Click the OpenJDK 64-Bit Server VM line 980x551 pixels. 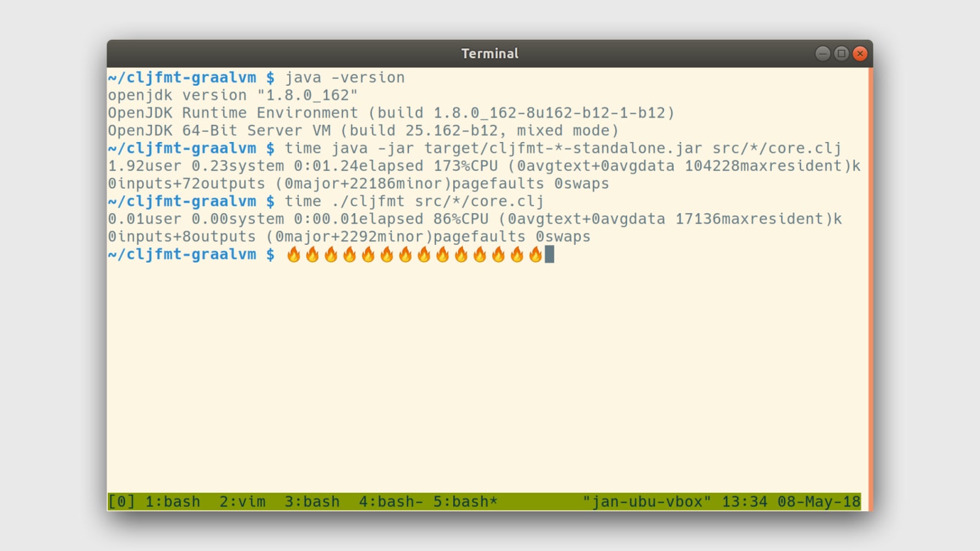click(x=363, y=131)
